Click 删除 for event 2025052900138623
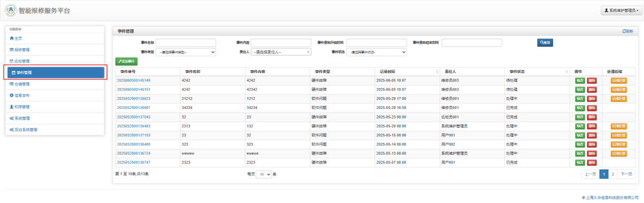Image resolution: width=644 pixels, height=203 pixels. 592,99
